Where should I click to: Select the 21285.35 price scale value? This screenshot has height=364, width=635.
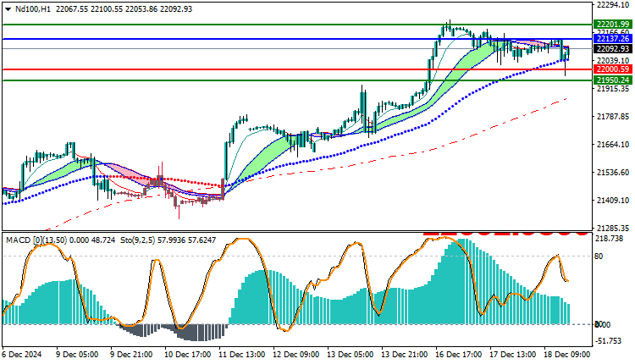point(613,229)
